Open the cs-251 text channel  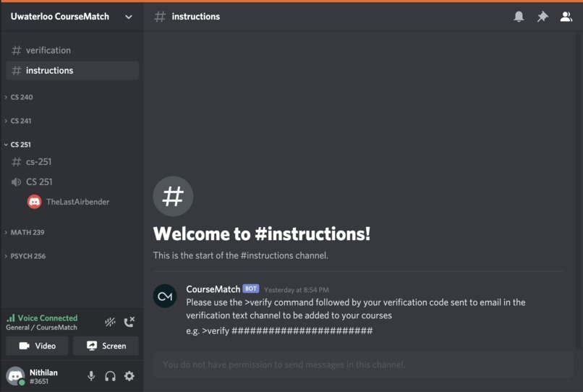tap(72, 162)
